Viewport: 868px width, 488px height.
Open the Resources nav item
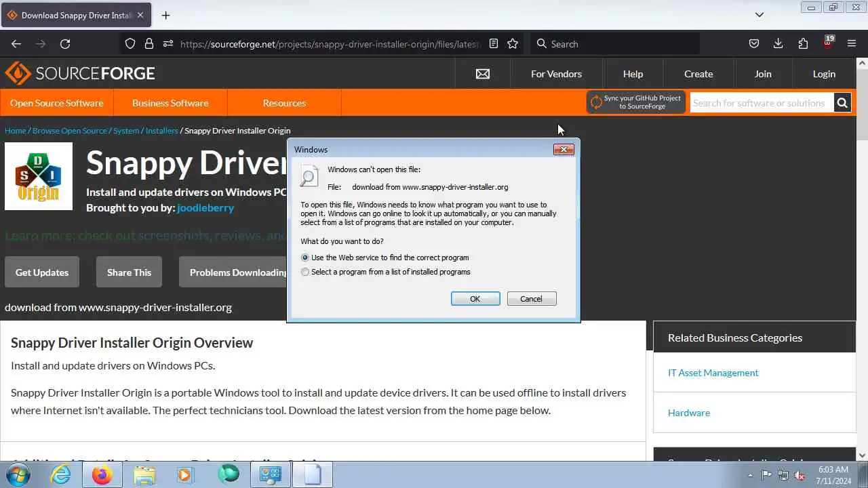284,103
